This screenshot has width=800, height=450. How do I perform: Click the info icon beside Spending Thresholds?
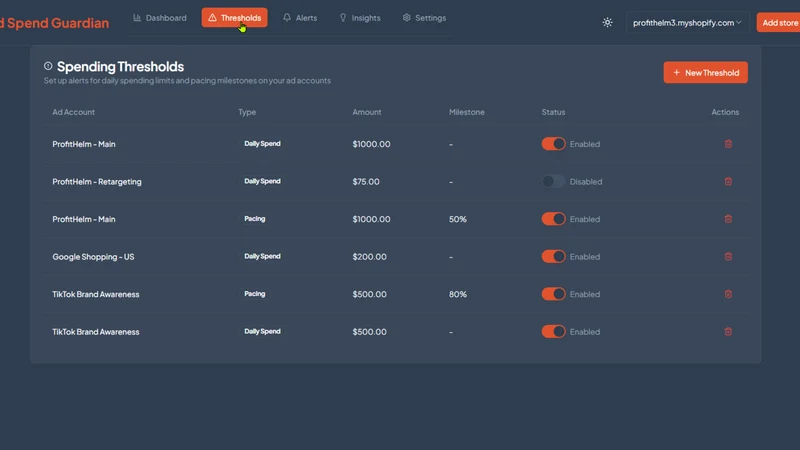[x=48, y=66]
